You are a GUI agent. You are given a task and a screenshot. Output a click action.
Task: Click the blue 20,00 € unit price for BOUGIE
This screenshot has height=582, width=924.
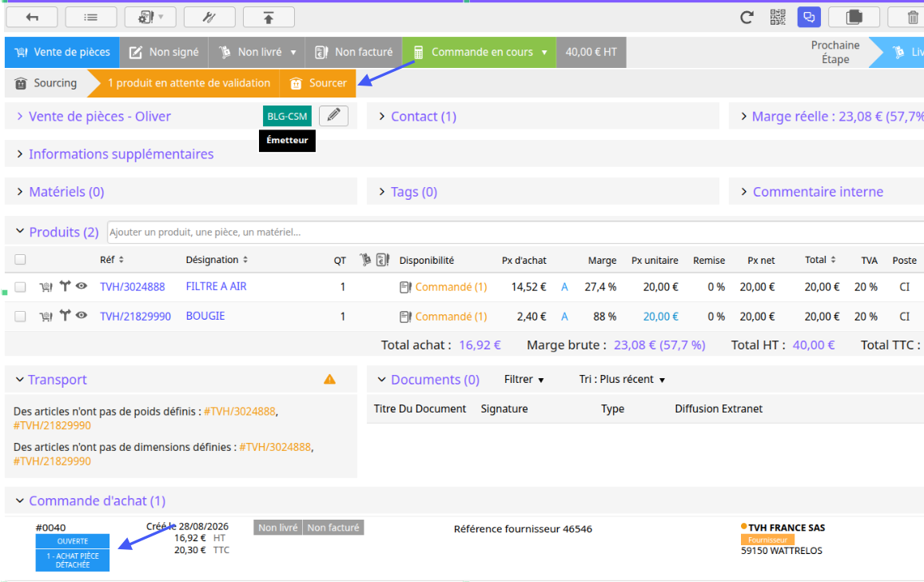pos(660,317)
